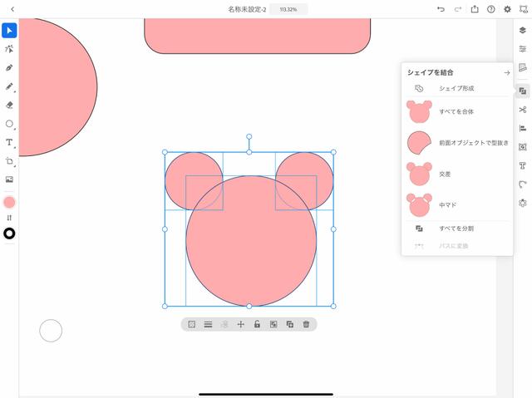Click group icon in context bar
This screenshot has width=532, height=398.
(273, 324)
